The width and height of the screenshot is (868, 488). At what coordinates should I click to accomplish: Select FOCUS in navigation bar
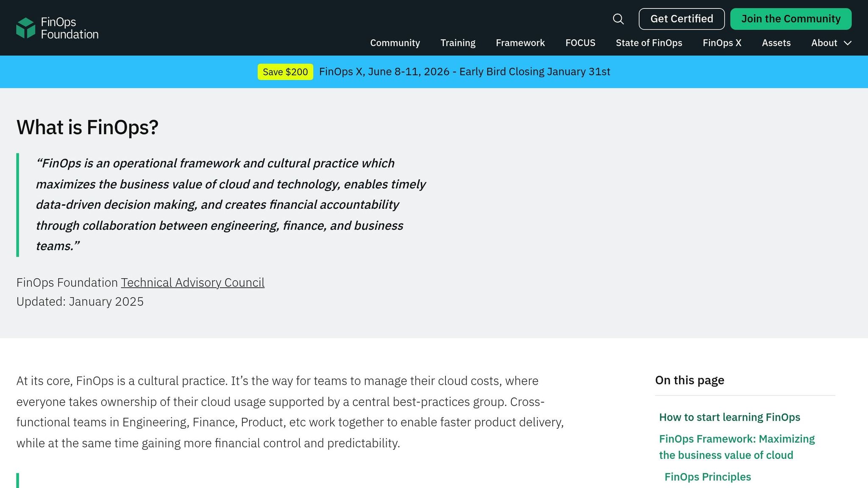click(x=580, y=43)
